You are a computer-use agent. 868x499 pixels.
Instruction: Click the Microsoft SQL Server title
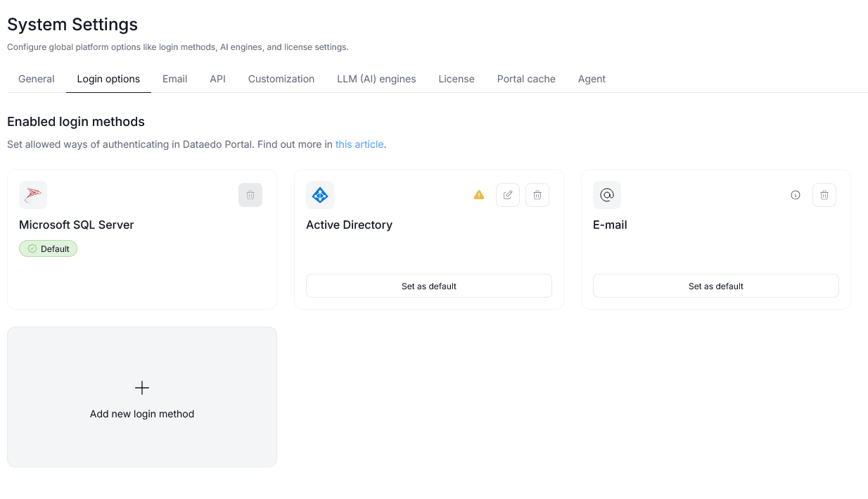tap(77, 225)
